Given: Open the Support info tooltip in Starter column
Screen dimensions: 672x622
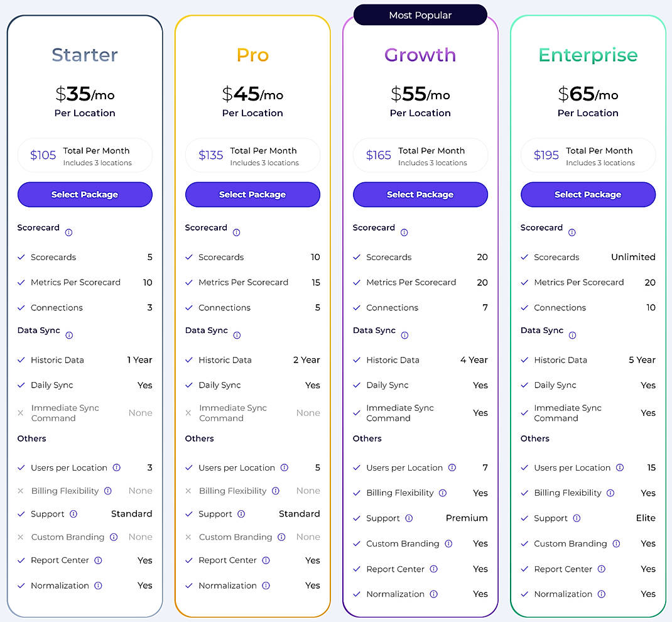Looking at the screenshot, I should click(x=72, y=514).
